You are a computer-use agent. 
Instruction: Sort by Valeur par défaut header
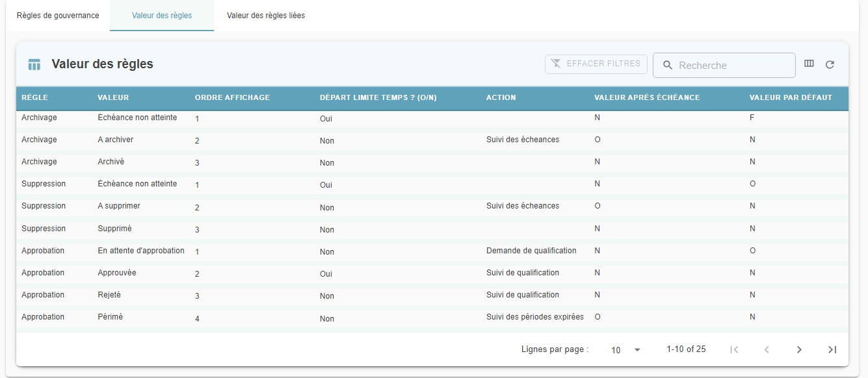[791, 97]
